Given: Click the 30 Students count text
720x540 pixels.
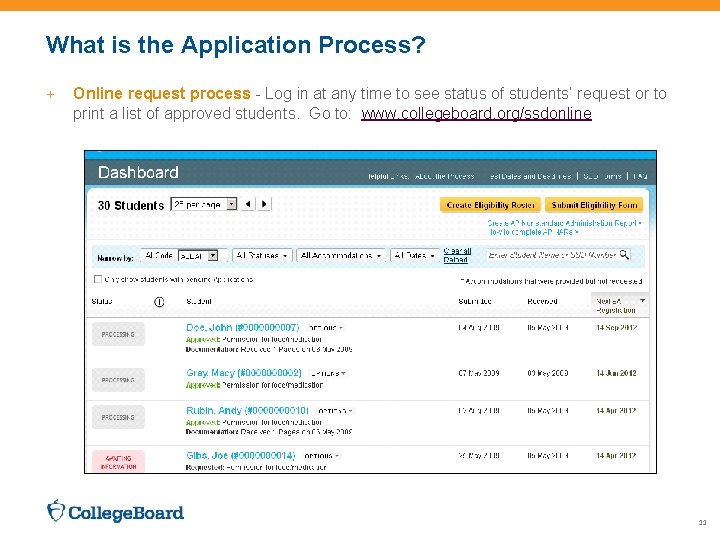Looking at the screenshot, I should pos(131,205).
